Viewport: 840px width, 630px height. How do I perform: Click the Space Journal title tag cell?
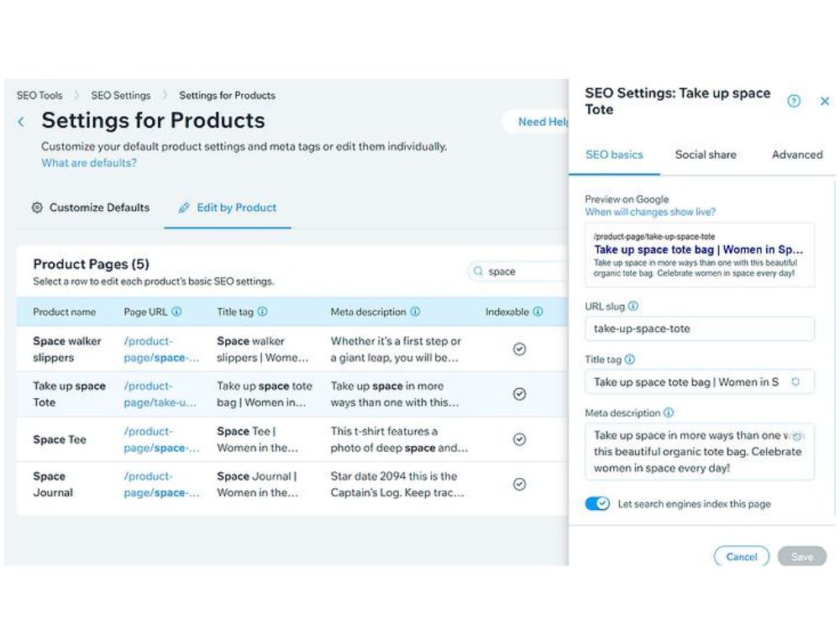[257, 485]
